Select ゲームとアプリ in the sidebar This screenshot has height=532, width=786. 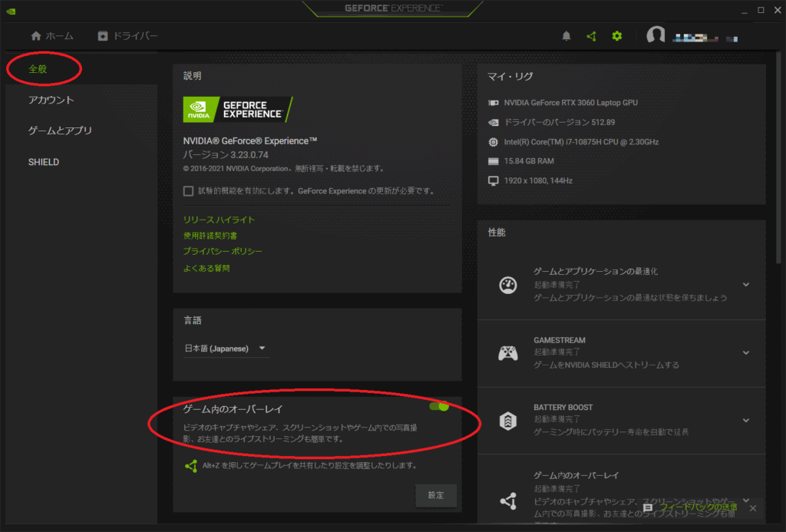[60, 131]
